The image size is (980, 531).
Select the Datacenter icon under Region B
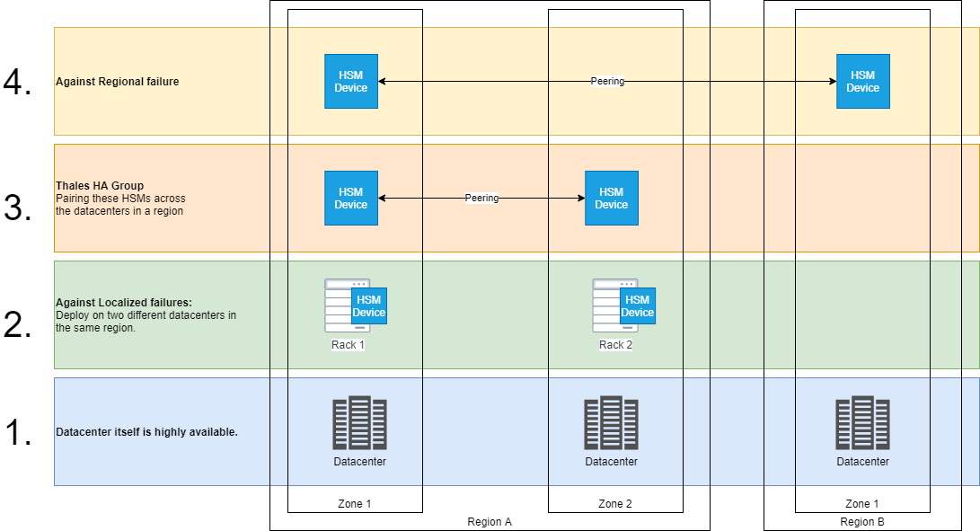click(x=863, y=420)
